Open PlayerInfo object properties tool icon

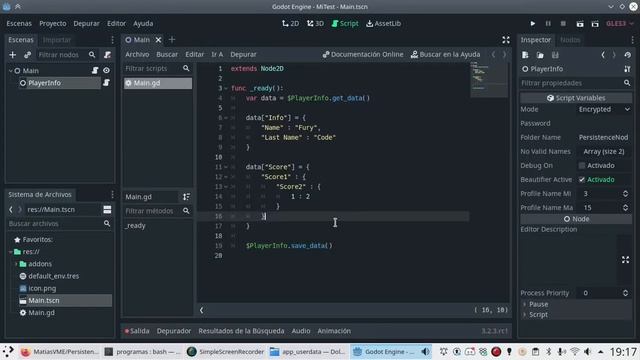point(627,69)
